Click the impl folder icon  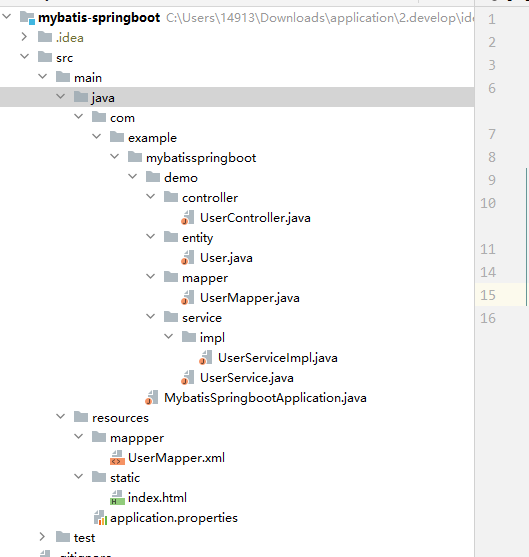point(189,336)
